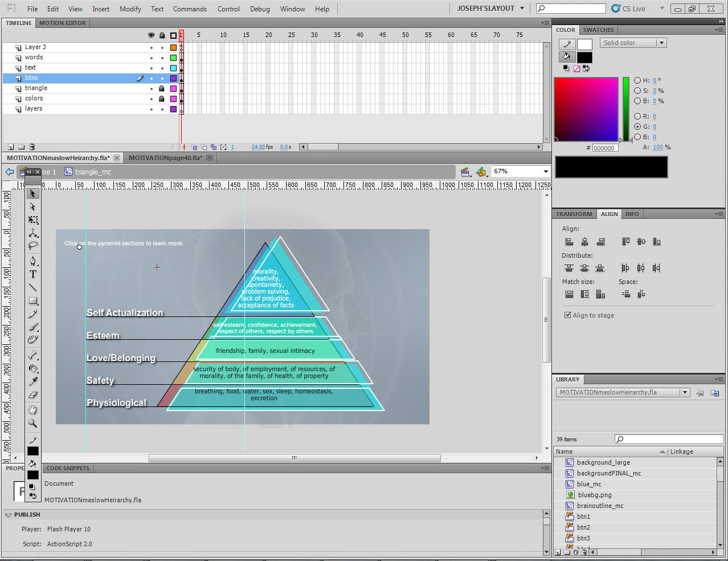The image size is (728, 561).
Task: Select the Lasso tool
Action: coord(33,246)
